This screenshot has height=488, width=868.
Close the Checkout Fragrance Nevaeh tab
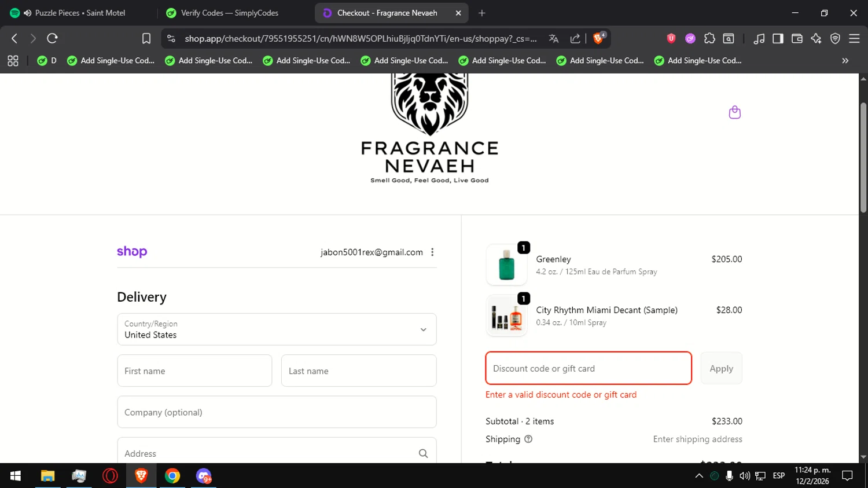pos(458,13)
